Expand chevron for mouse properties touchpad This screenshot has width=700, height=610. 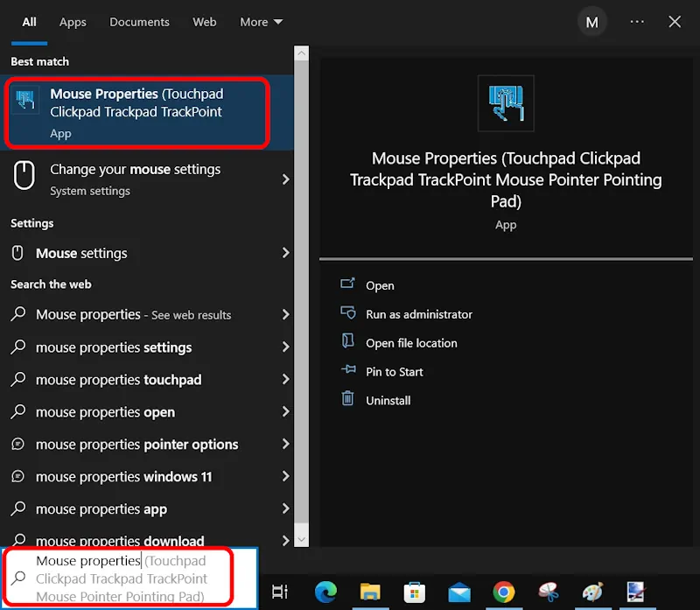(x=286, y=379)
